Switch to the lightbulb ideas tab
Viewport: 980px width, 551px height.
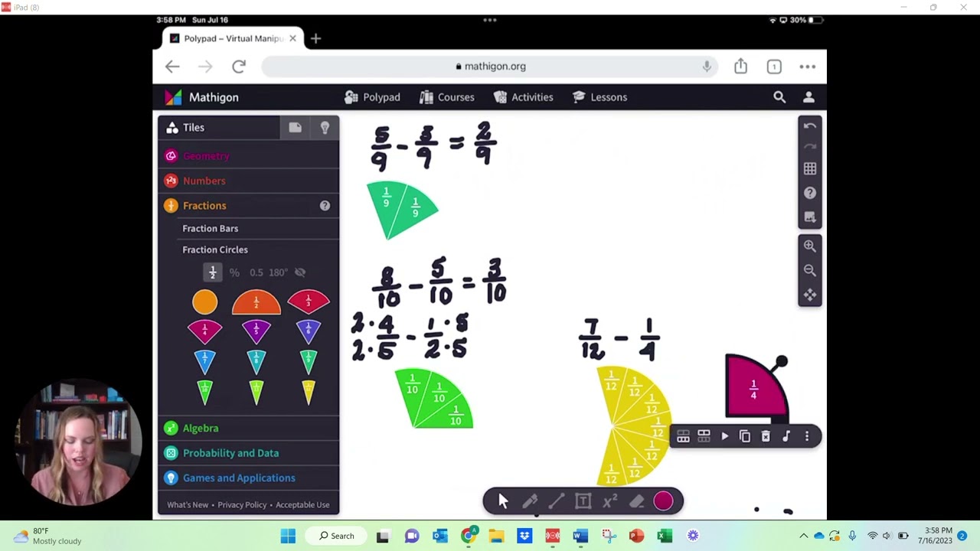325,128
